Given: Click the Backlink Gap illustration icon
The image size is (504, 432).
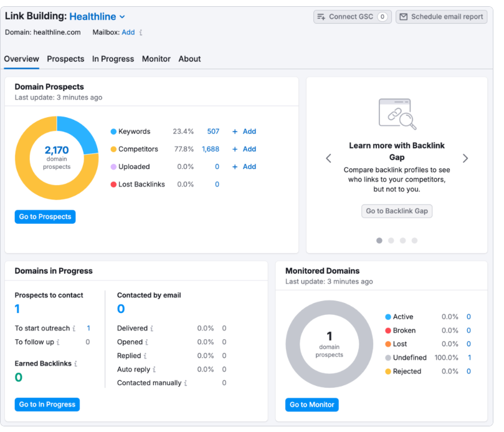Looking at the screenshot, I should [x=397, y=114].
